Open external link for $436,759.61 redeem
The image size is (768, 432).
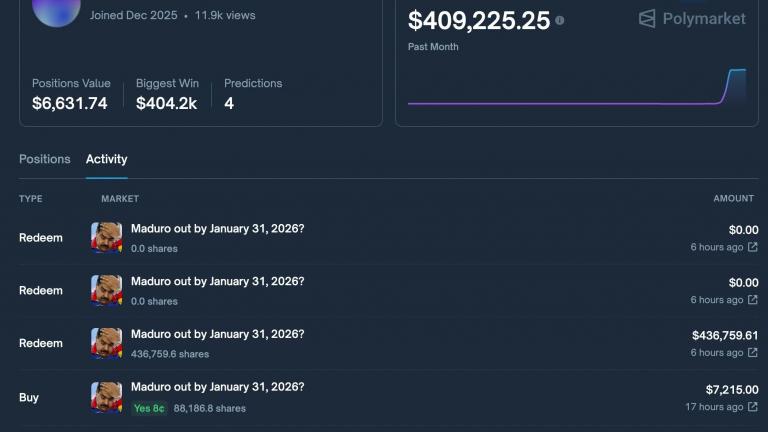[x=752, y=353]
